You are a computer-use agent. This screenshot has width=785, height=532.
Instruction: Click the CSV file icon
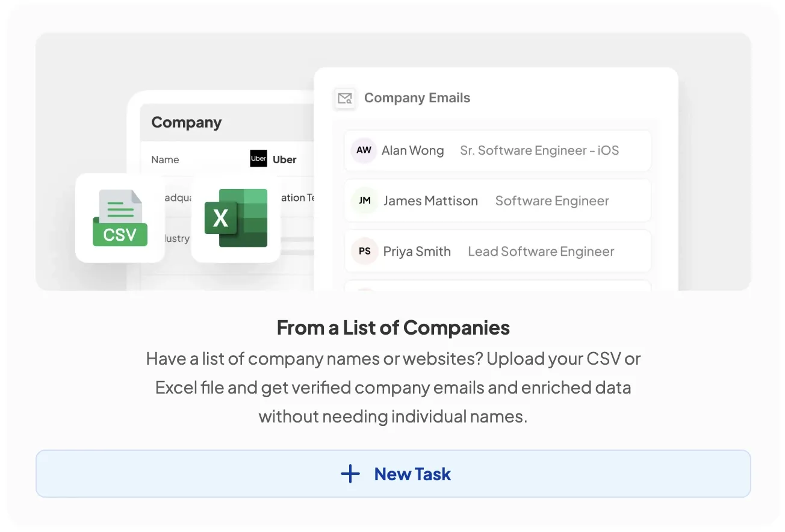coord(119,218)
